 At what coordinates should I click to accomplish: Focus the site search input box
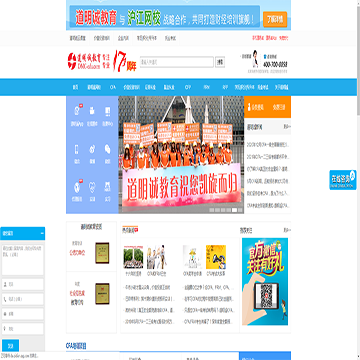pos(177,62)
